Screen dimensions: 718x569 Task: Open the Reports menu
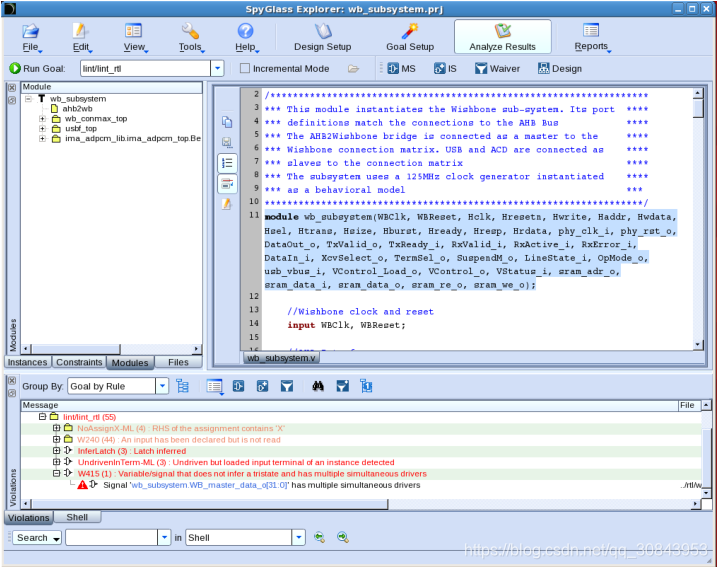click(x=591, y=38)
